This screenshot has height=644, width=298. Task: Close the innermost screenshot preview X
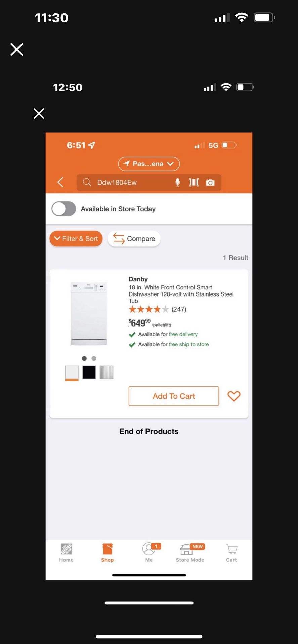[x=39, y=114]
